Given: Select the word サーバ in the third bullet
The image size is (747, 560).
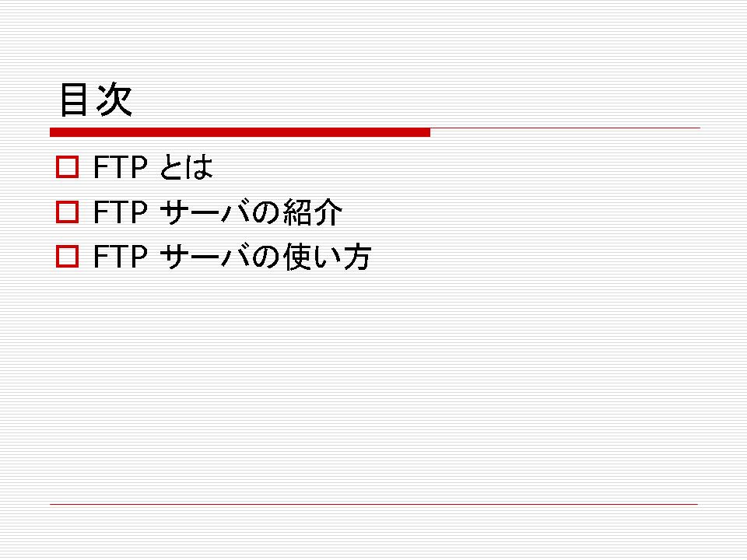Looking at the screenshot, I should point(205,256).
